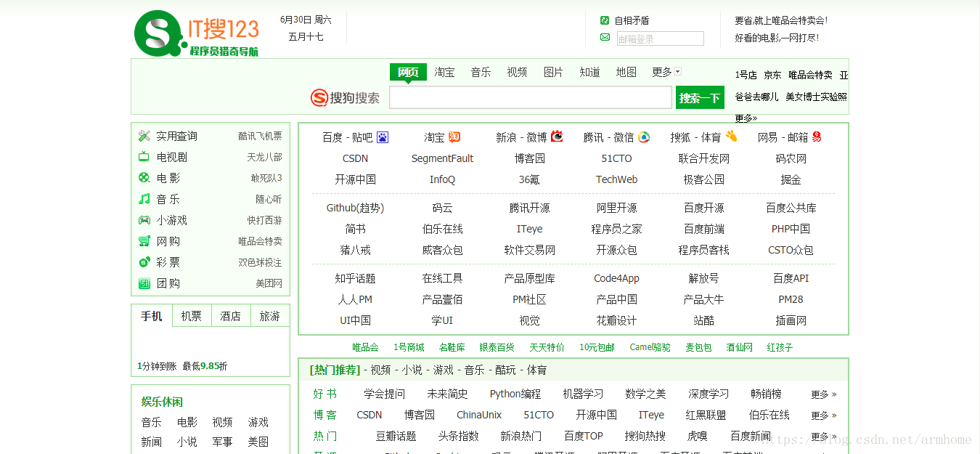
Task: Open the 百度API link
Action: click(x=791, y=278)
